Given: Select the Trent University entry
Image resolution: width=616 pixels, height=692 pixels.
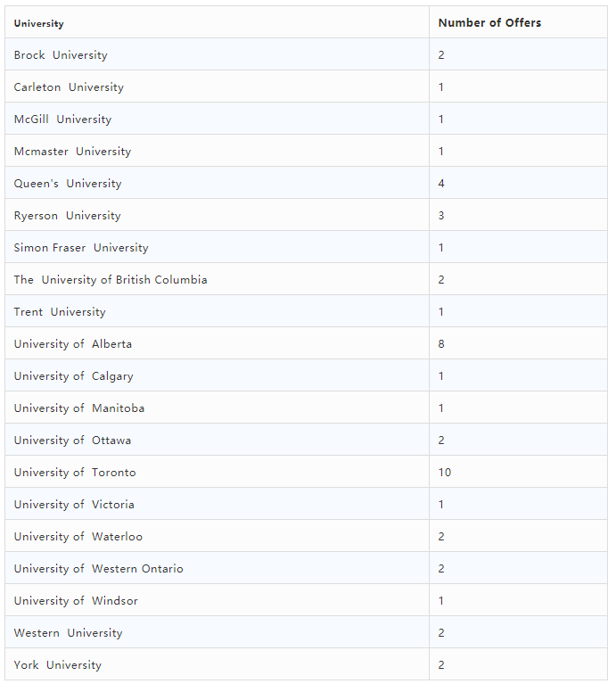Looking at the screenshot, I should click(x=60, y=312).
